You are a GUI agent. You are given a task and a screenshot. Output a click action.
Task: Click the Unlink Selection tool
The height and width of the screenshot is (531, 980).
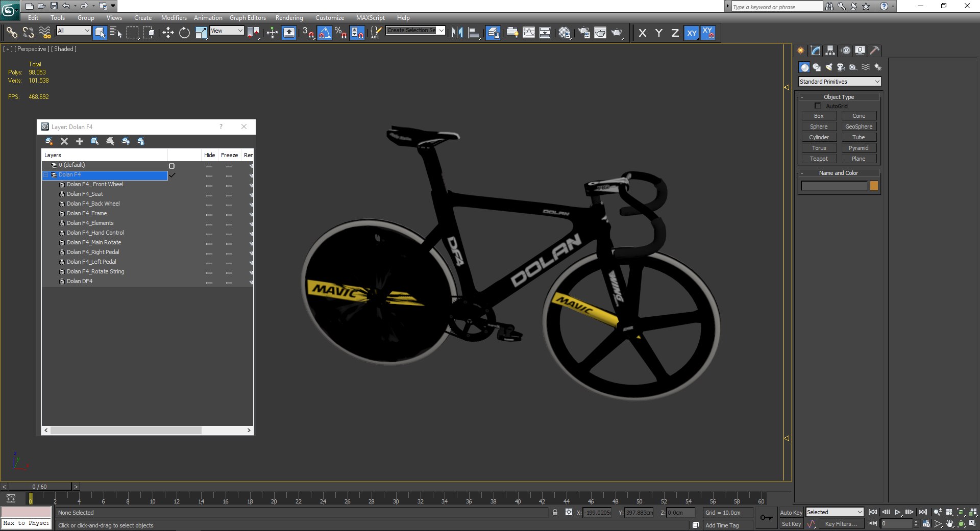click(x=28, y=33)
